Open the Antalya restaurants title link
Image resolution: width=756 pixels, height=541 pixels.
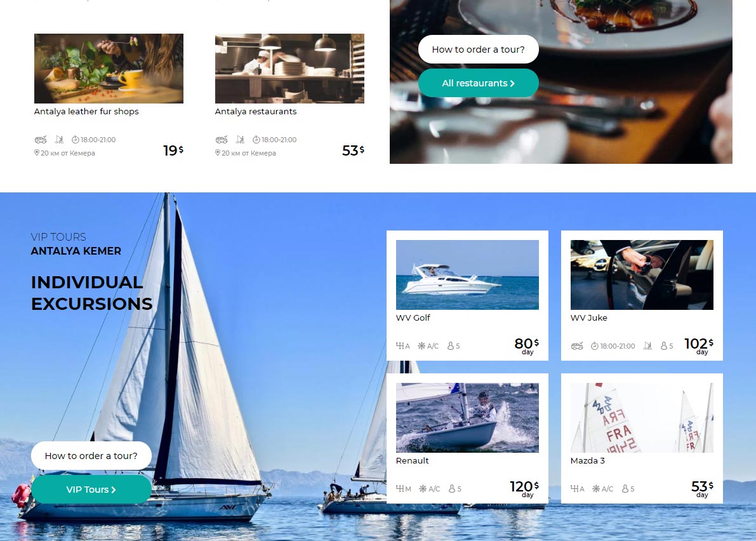point(256,111)
